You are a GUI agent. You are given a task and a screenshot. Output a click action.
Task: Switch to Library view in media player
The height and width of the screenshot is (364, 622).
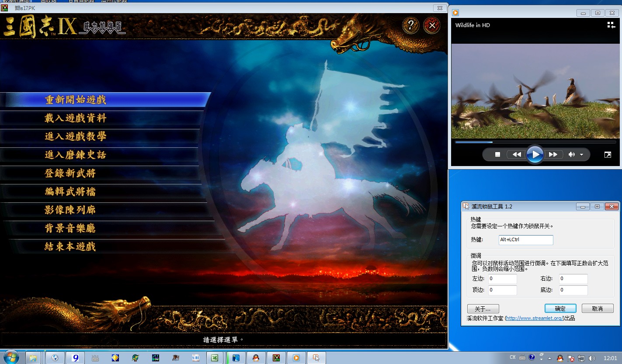pos(611,25)
